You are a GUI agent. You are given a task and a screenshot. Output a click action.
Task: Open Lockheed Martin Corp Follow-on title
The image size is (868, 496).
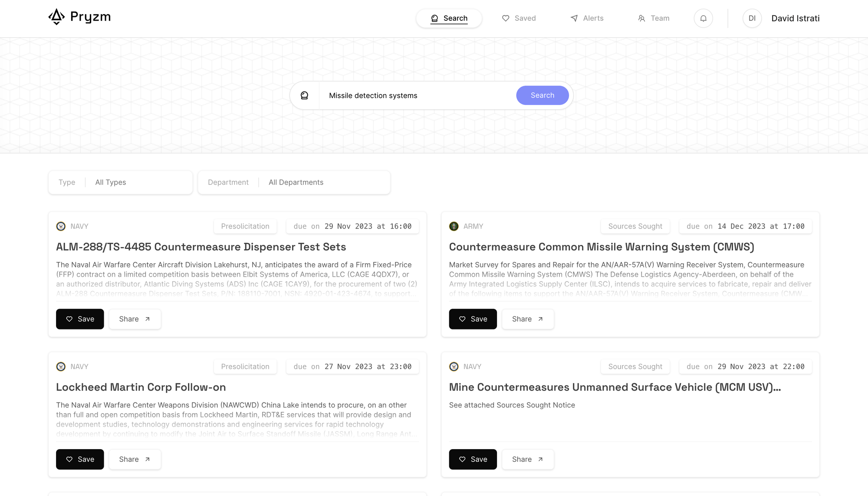point(141,387)
